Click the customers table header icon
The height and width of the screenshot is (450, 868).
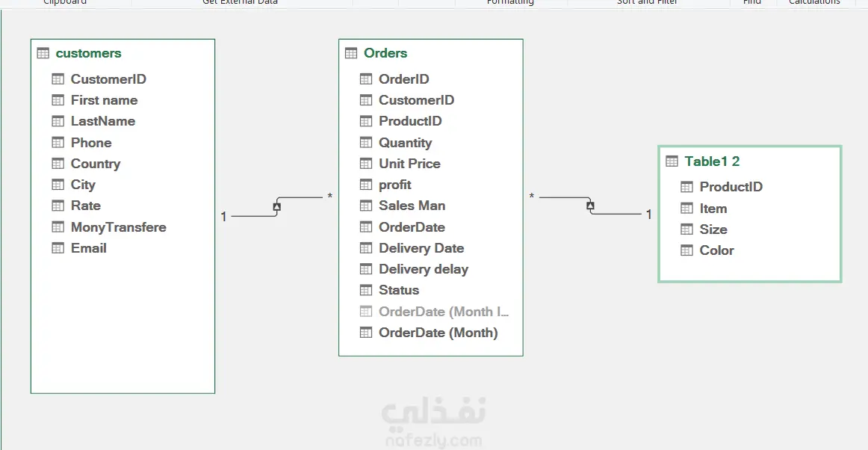coord(43,53)
